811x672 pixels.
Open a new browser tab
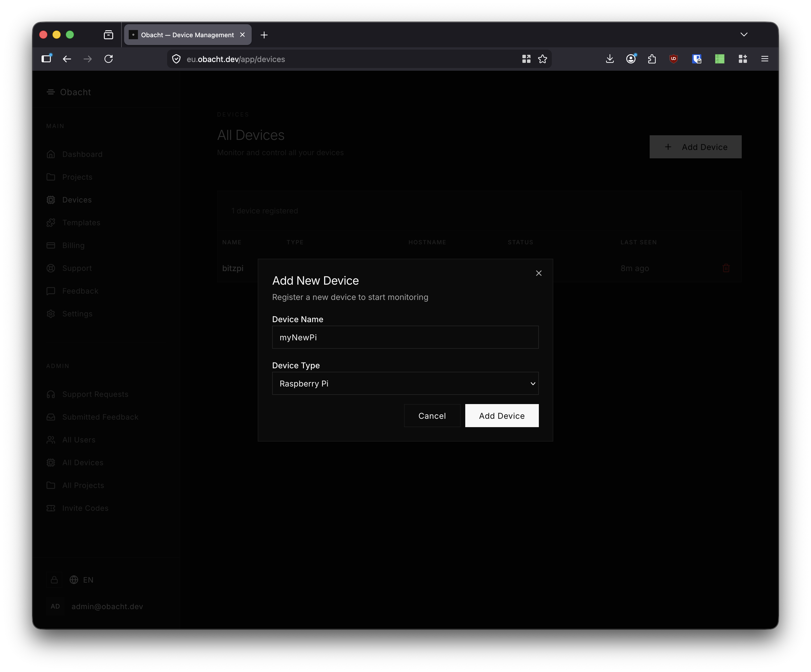coord(264,35)
